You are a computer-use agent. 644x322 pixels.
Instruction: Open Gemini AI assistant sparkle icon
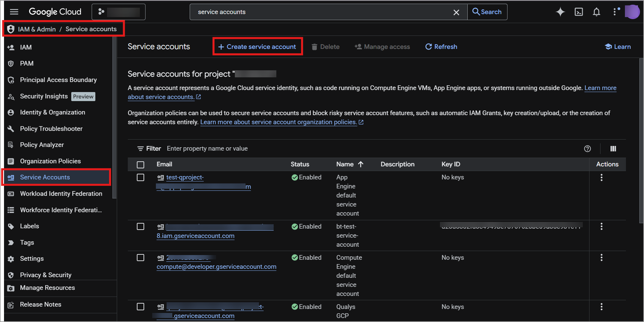pyautogui.click(x=560, y=12)
